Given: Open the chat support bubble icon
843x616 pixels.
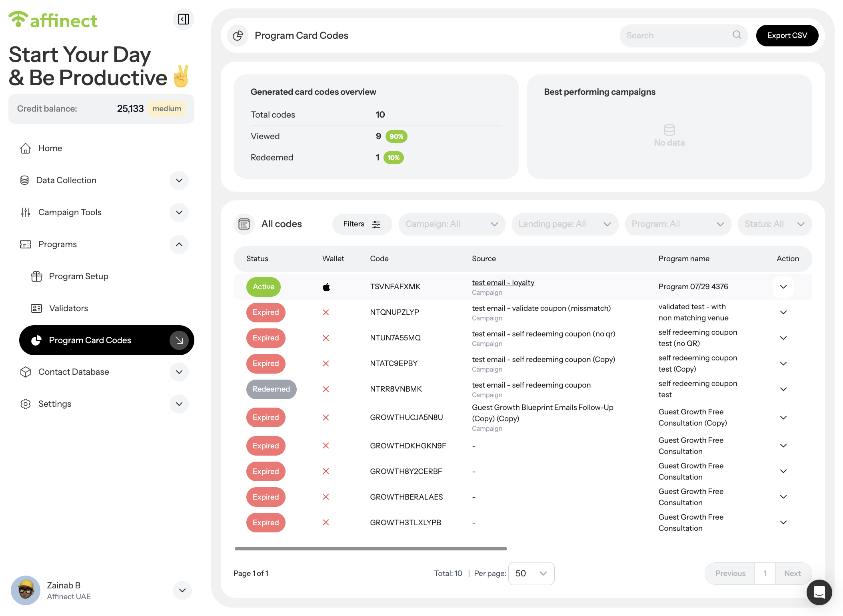Looking at the screenshot, I should tap(819, 592).
